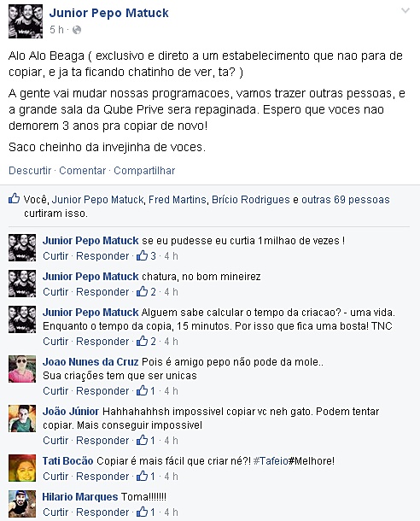Viewport: 420px width, 521px height.
Task: Click Responder on João Júnior's comment
Action: pyautogui.click(x=102, y=440)
